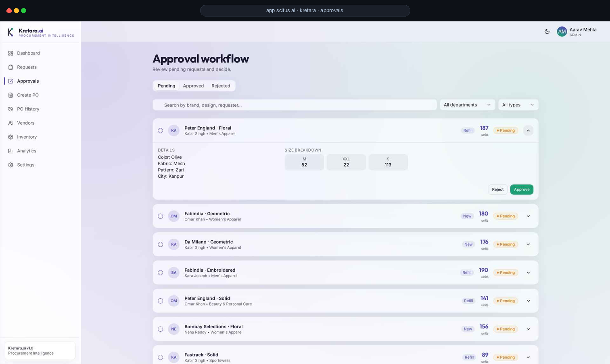Select the Peter England Solid request radio
This screenshot has width=610, height=364.
coord(161,301)
